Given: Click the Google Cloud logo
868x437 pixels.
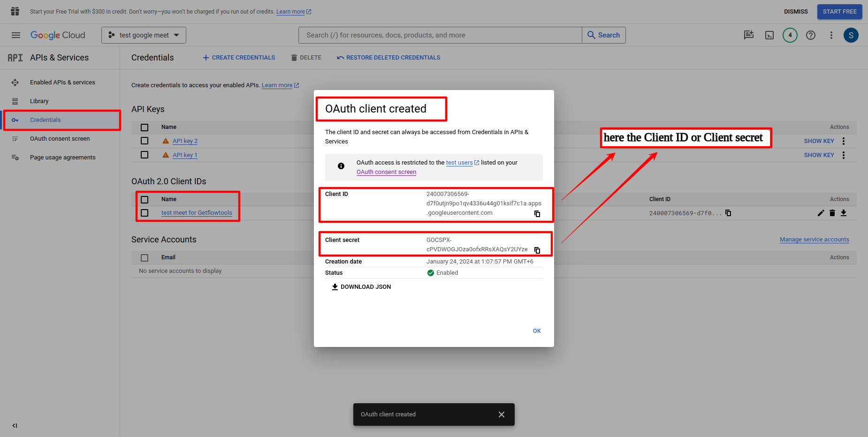Looking at the screenshot, I should (x=58, y=35).
